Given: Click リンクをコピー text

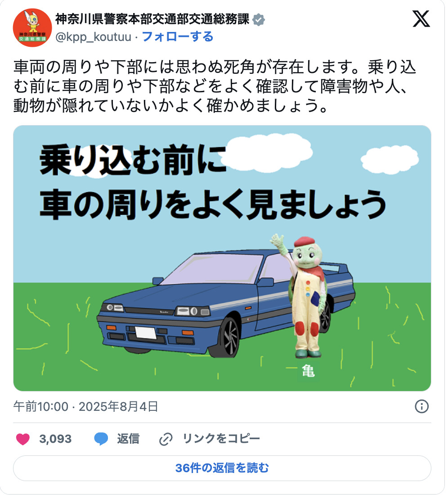Looking at the screenshot, I should [221, 438].
